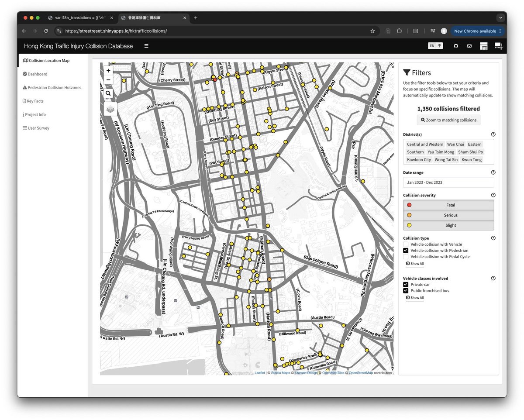Toggle Fatal severity filter

click(x=448, y=205)
